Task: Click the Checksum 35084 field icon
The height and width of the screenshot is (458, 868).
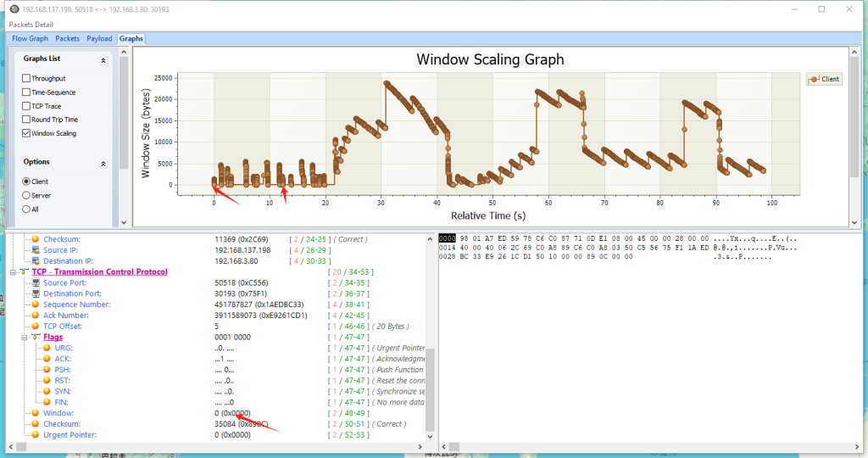Action: point(36,424)
